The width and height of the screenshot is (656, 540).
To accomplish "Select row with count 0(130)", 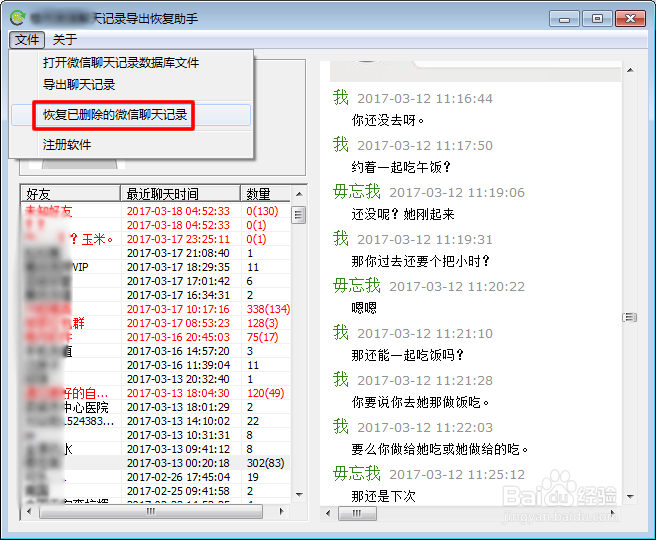I will (156, 211).
